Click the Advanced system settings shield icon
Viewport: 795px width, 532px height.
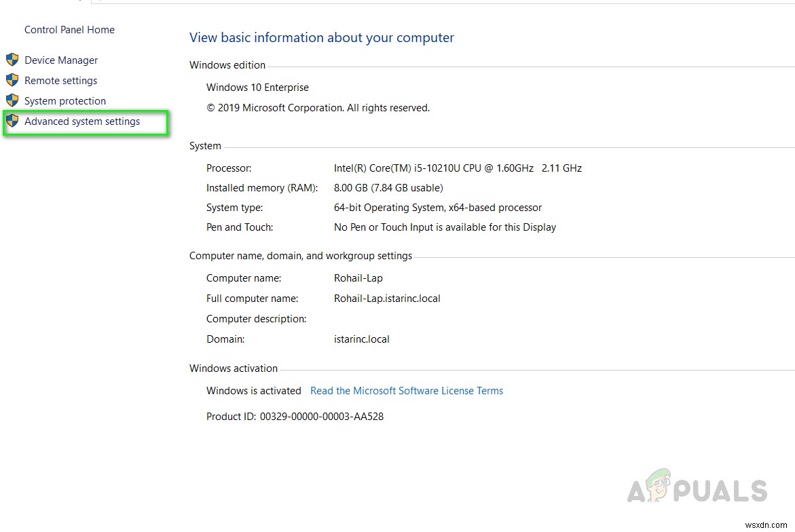tap(12, 121)
